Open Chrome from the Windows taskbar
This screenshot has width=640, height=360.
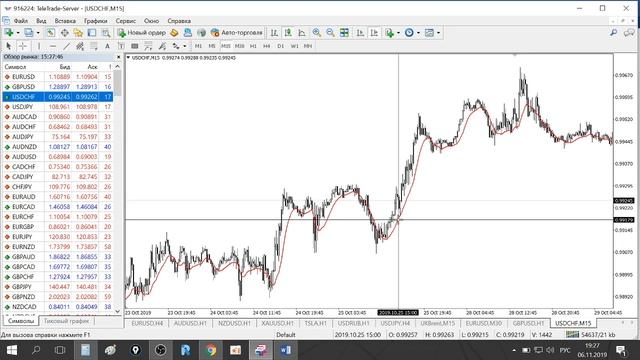(x=211, y=350)
